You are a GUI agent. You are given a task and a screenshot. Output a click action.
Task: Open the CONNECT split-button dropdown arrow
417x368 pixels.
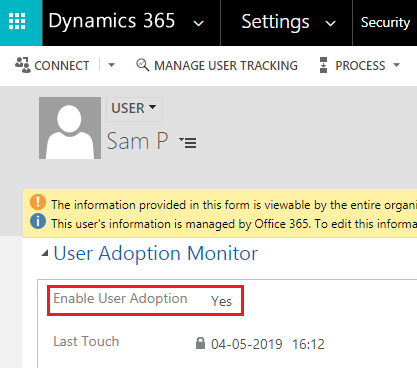[111, 65]
